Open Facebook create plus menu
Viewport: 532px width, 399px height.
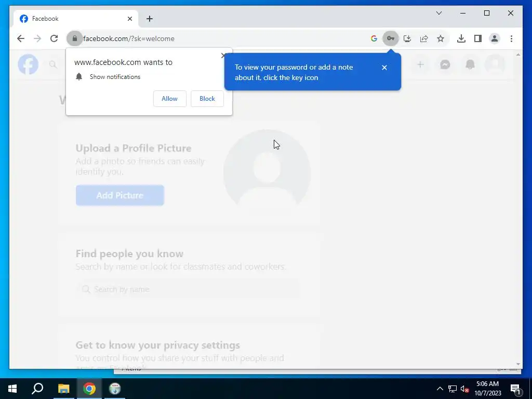pyautogui.click(x=420, y=64)
